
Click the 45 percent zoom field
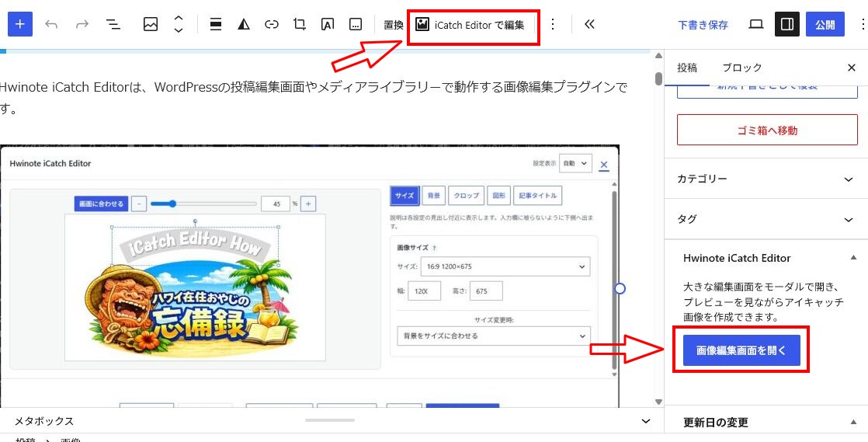[275, 204]
